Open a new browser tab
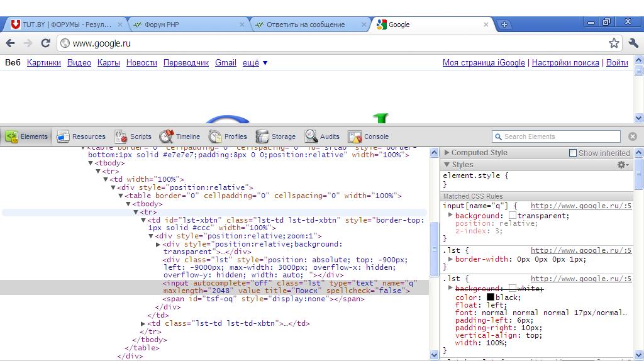The image size is (644, 361). (x=504, y=25)
